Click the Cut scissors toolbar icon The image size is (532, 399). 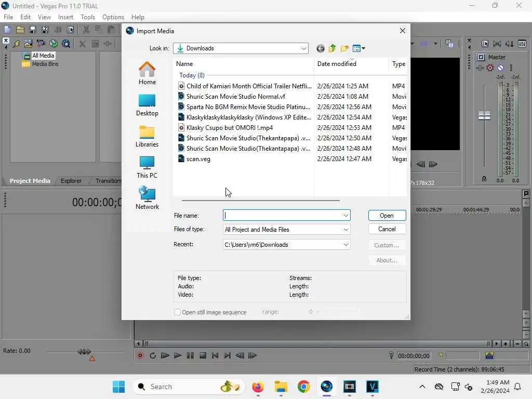click(x=86, y=30)
